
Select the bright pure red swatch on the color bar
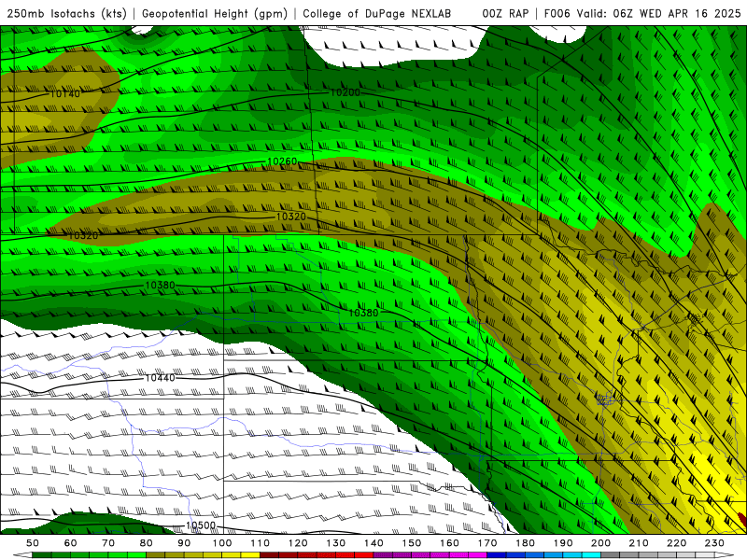[x=364, y=555]
